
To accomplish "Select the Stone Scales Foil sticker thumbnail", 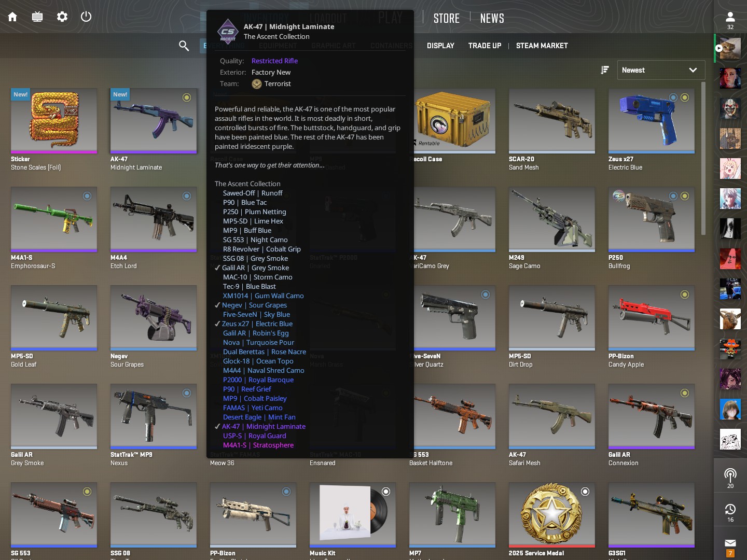I will [x=54, y=121].
